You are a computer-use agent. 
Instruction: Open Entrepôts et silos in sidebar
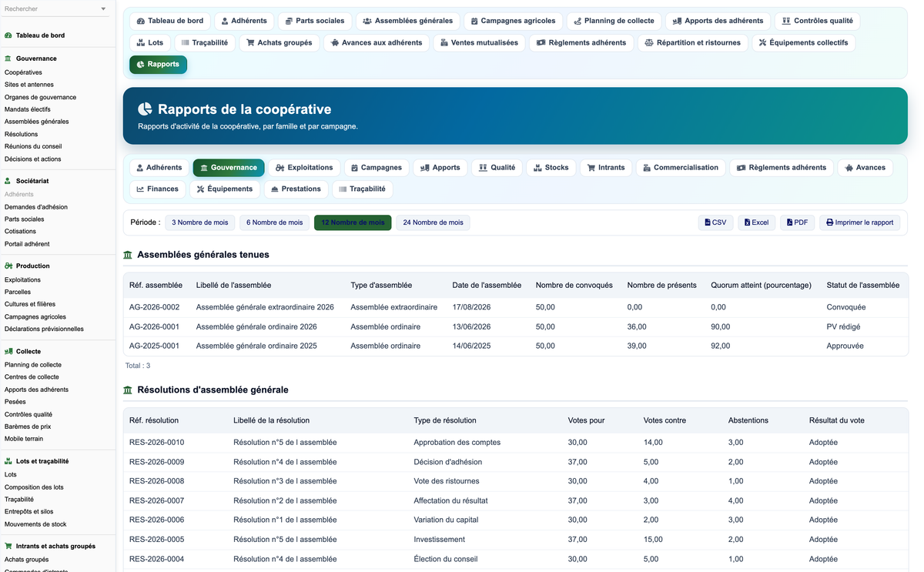click(x=29, y=511)
